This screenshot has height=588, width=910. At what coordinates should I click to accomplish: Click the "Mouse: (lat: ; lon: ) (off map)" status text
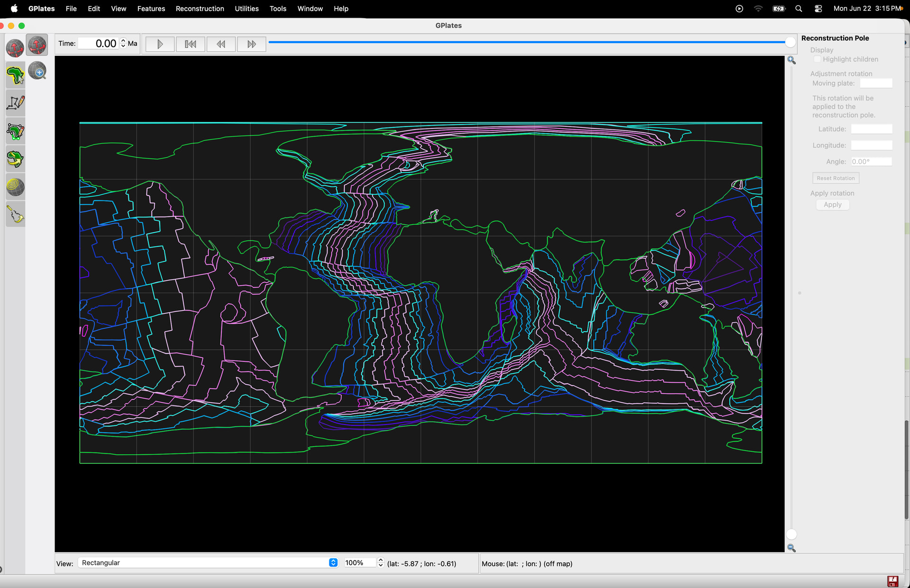[x=527, y=563]
